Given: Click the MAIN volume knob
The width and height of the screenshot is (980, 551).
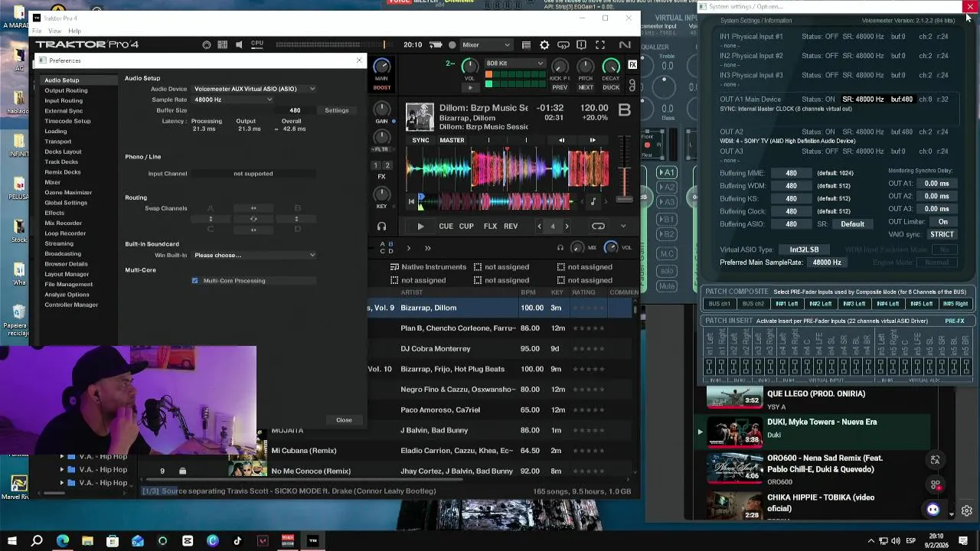Looking at the screenshot, I should (381, 67).
